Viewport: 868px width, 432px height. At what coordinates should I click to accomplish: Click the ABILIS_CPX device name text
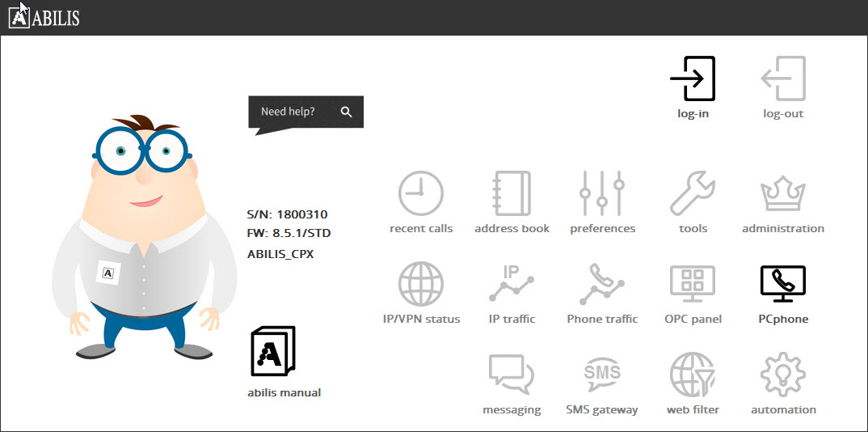click(280, 255)
